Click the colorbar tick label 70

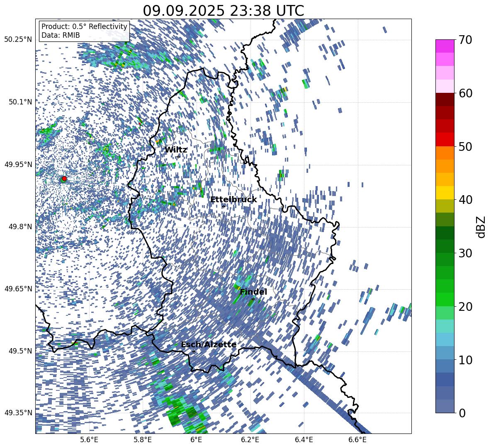[x=465, y=40]
